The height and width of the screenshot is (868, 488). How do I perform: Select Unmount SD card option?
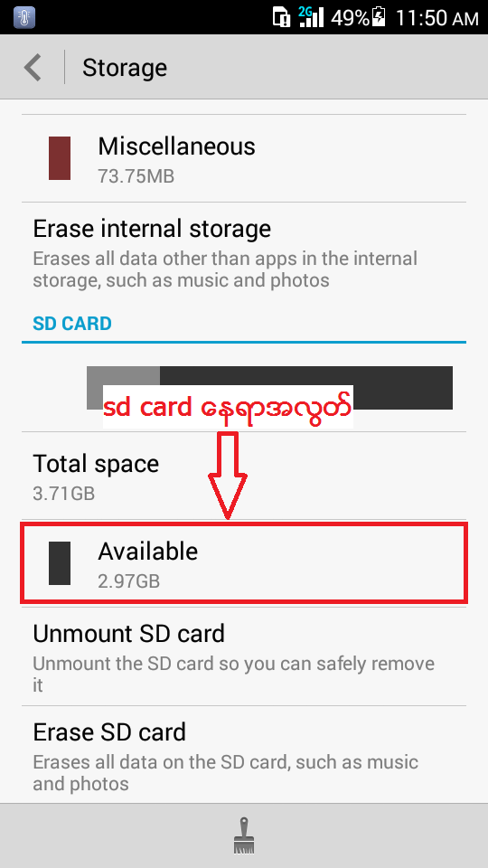(244, 656)
